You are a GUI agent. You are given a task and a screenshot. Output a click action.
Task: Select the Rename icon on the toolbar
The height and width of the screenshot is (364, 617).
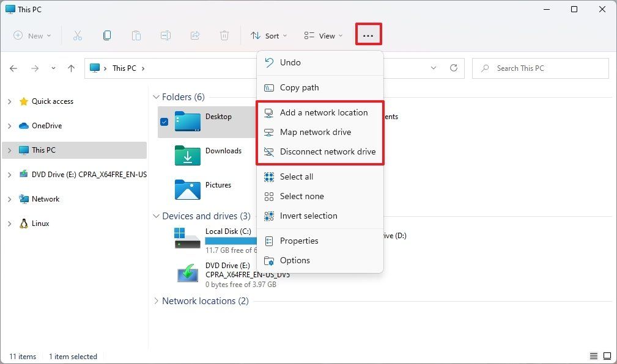(x=166, y=35)
